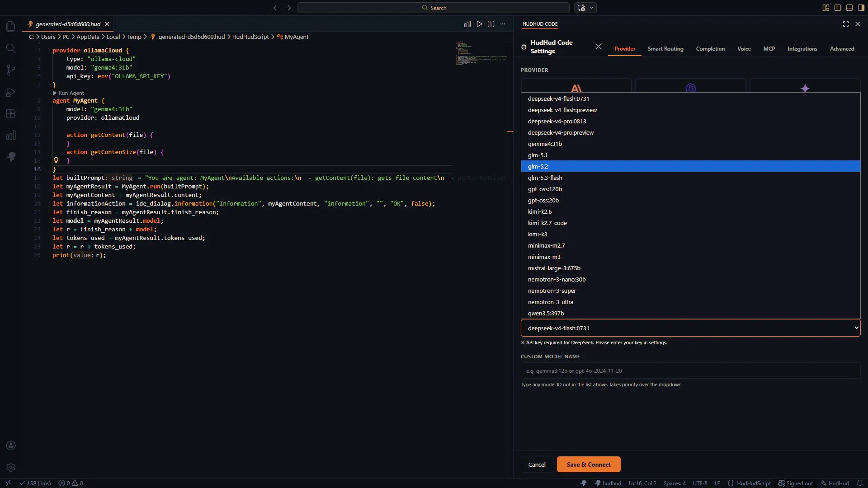Viewport: 868px width, 488px height.
Task: Go back with the navigation arrow
Action: click(x=276, y=8)
